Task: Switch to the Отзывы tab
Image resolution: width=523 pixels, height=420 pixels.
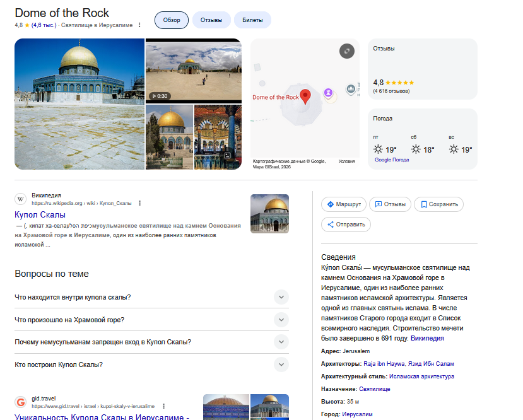Action: point(211,20)
